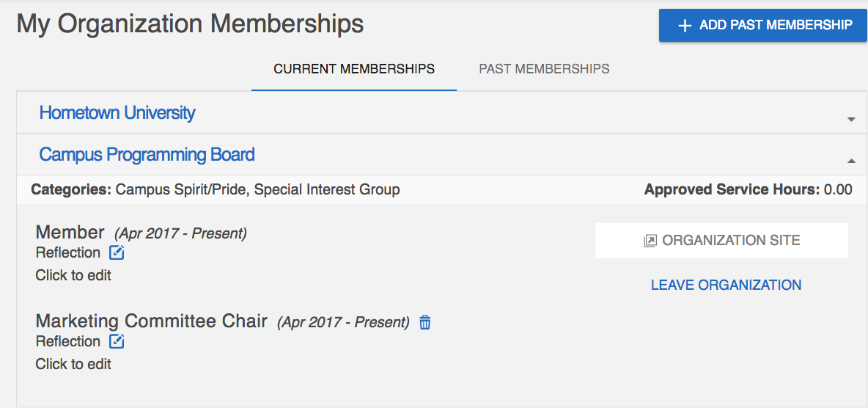
Task: Click 'Click to edit' under Marketing Committee Chair
Action: pyautogui.click(x=73, y=364)
